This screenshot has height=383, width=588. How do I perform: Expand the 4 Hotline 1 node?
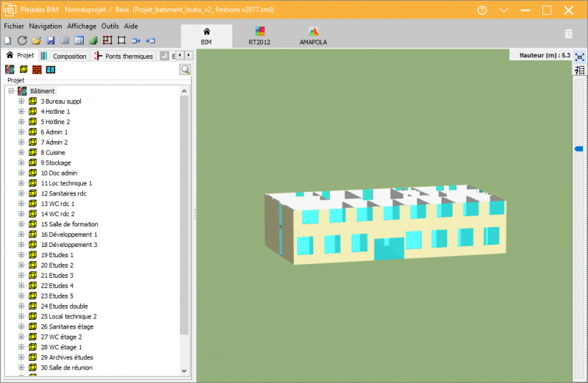point(21,112)
